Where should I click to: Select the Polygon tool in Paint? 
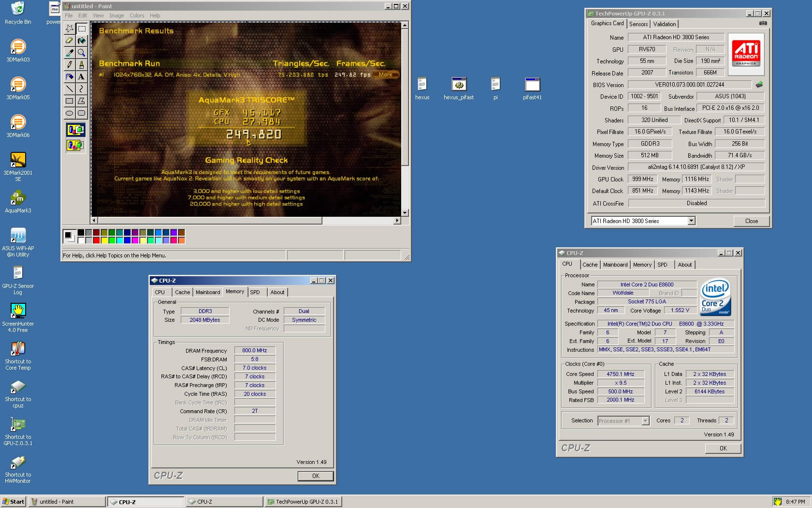click(82, 101)
